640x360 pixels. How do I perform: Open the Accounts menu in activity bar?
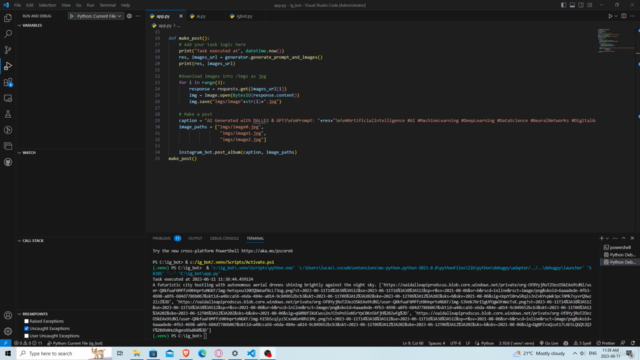coord(8,315)
